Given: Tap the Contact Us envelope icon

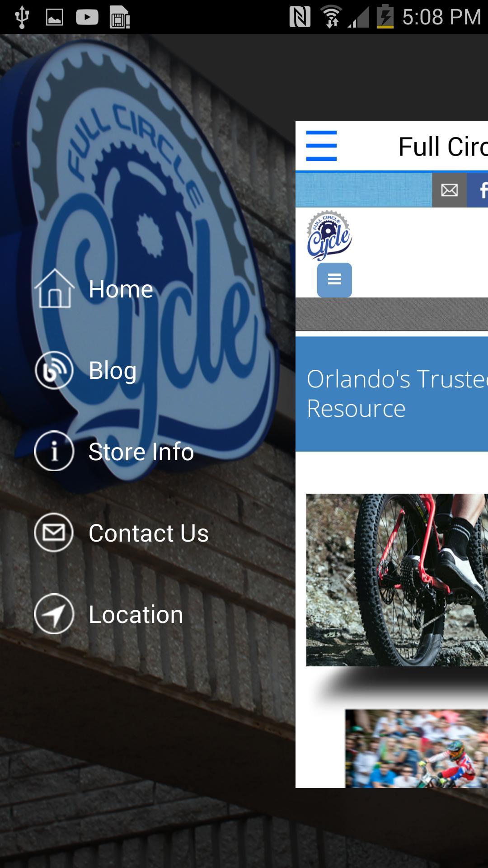Looking at the screenshot, I should pos(54,533).
